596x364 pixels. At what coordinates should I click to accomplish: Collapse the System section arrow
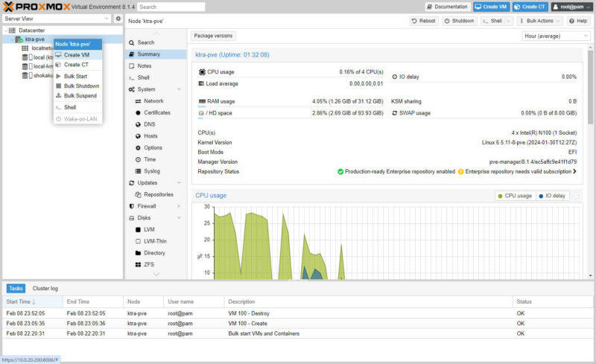(179, 89)
